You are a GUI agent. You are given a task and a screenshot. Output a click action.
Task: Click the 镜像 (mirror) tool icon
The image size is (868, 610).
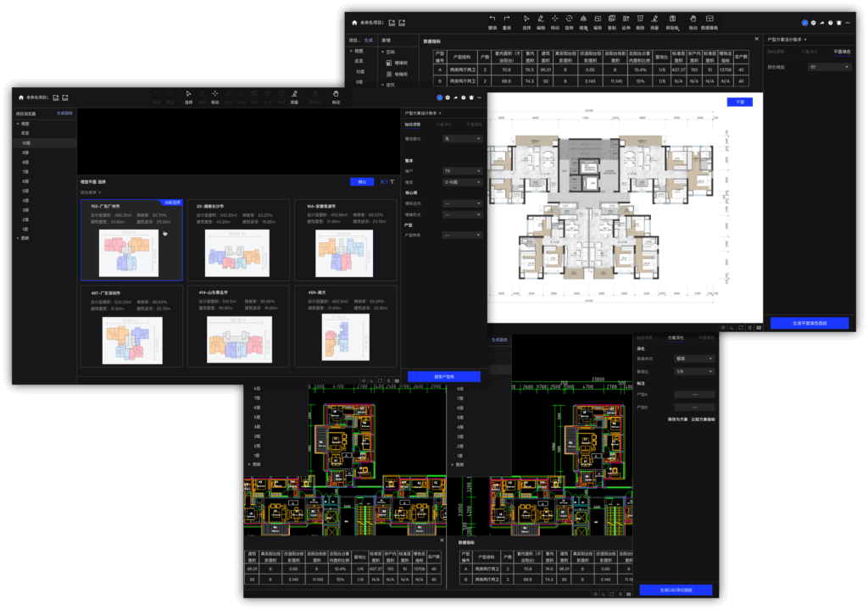(x=583, y=19)
